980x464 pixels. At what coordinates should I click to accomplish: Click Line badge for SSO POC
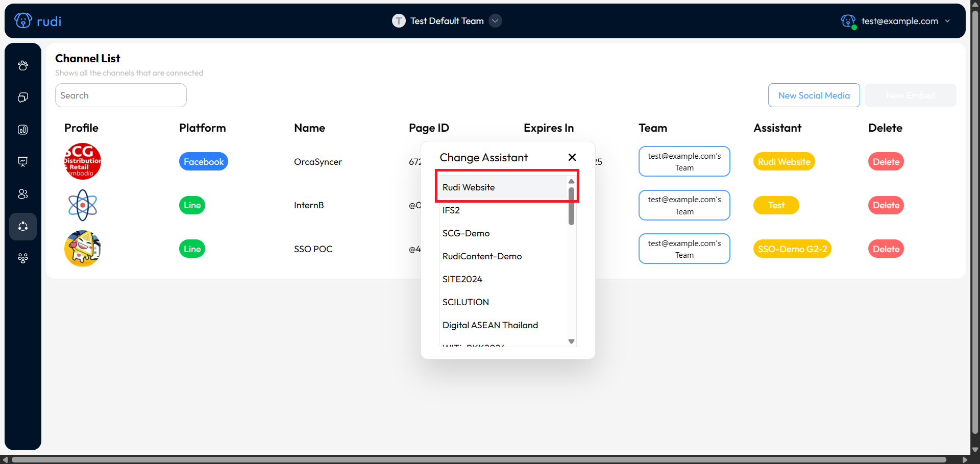192,249
